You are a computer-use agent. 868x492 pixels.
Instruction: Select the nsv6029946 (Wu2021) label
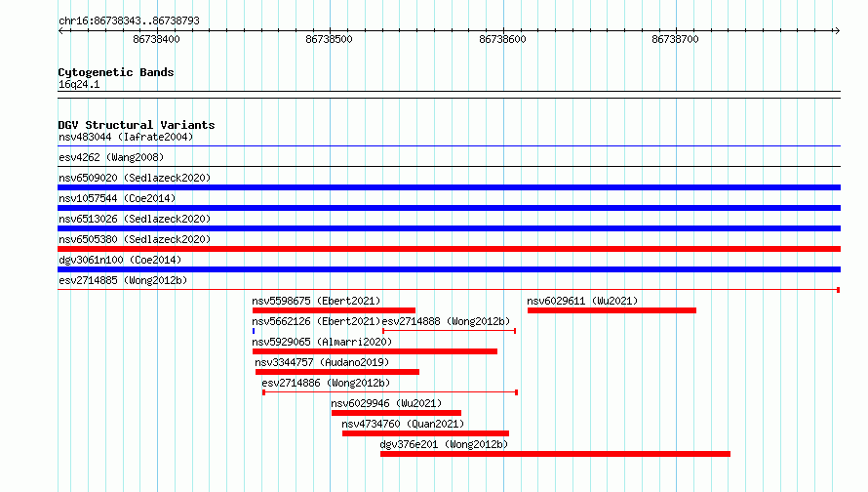coord(386,403)
